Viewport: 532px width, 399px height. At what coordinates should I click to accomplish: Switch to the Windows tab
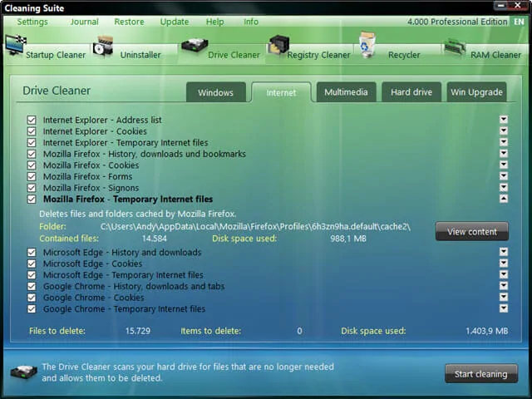[x=216, y=92]
